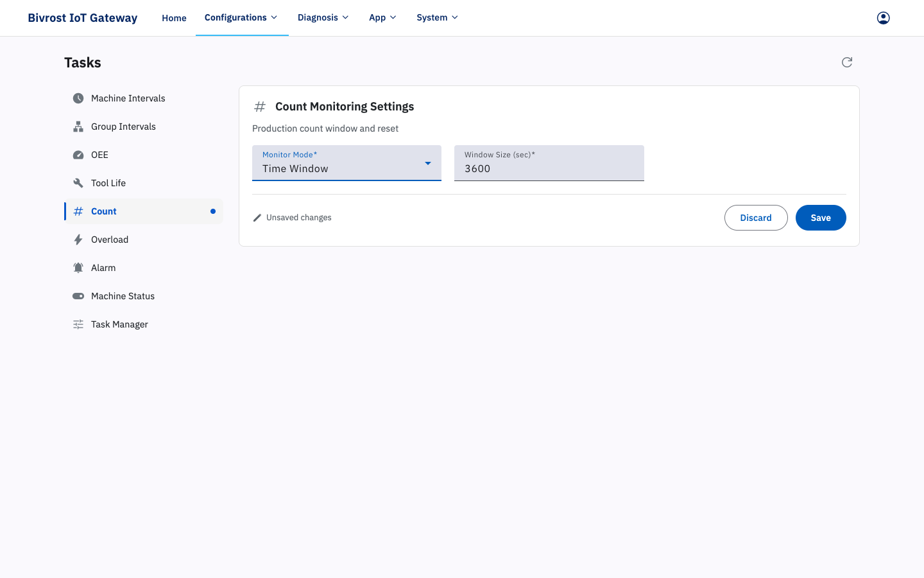Click the Bivrost IoT Gateway title

pos(83,18)
